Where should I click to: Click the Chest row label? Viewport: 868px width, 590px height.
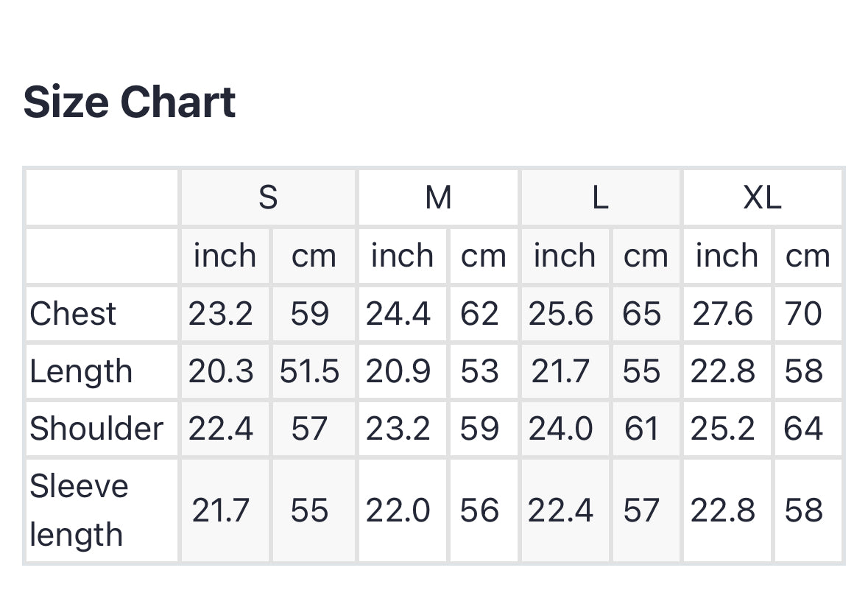(73, 314)
